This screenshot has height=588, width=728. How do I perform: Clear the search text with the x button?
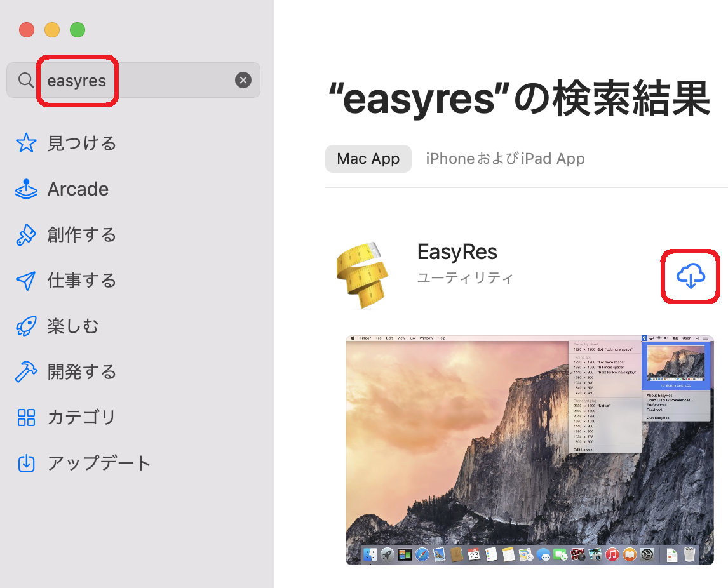(243, 80)
